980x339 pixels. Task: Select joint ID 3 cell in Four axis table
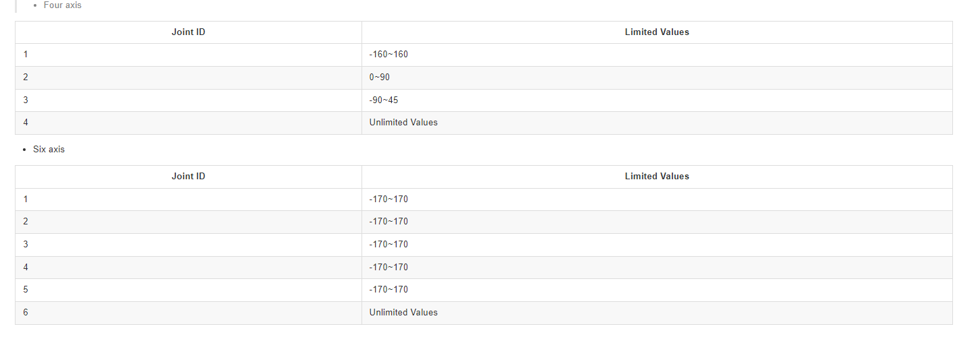click(188, 100)
